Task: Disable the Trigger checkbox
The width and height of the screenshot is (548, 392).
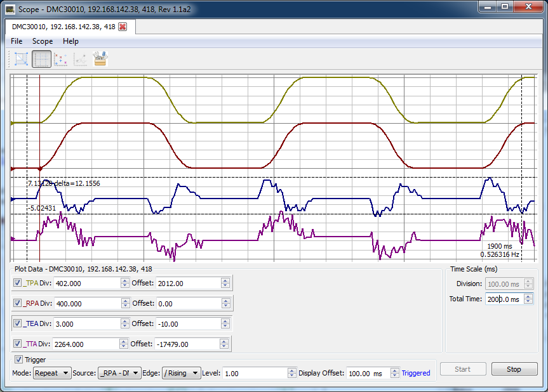Action: pos(18,359)
